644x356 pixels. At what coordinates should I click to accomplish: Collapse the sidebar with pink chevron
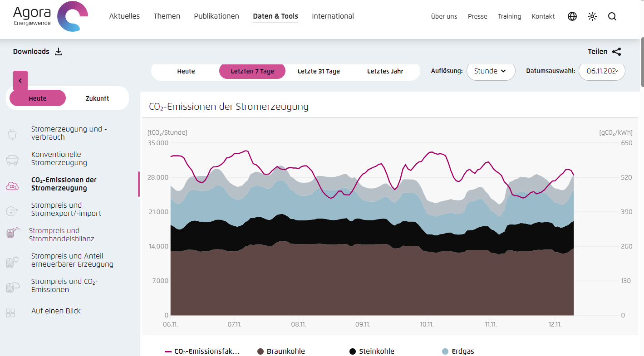20,81
